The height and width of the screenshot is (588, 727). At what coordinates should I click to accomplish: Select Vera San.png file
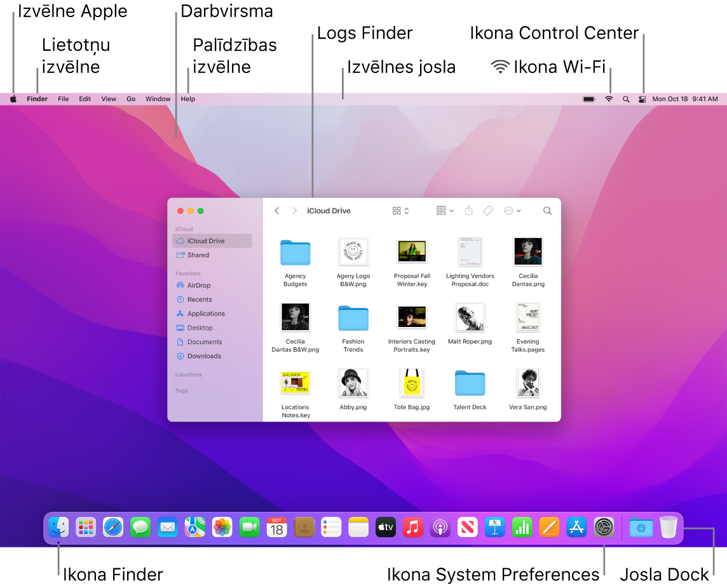[x=528, y=390]
